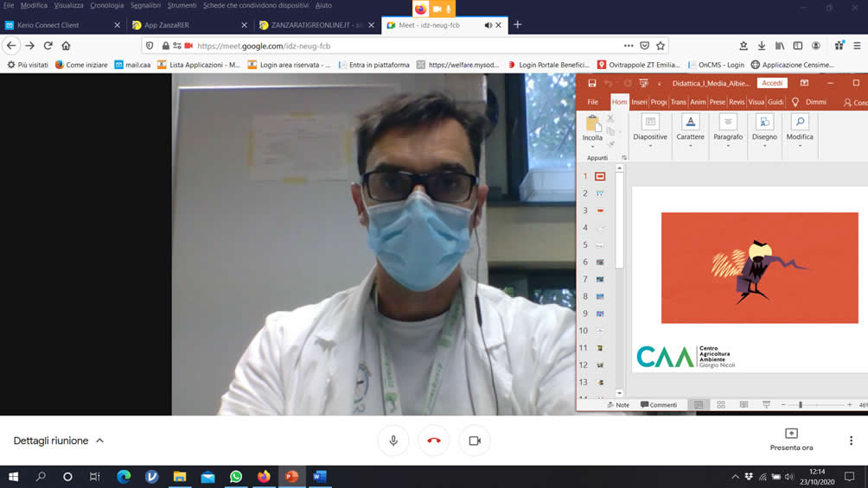The height and width of the screenshot is (488, 868).
Task: Click Presenta ora to share screen
Action: pyautogui.click(x=791, y=440)
